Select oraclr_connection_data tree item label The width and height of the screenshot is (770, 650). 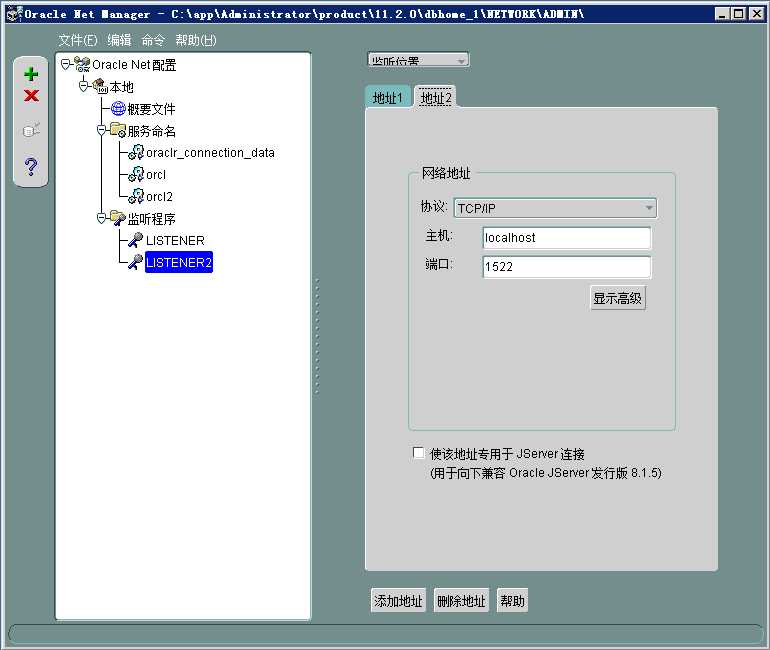[210, 153]
